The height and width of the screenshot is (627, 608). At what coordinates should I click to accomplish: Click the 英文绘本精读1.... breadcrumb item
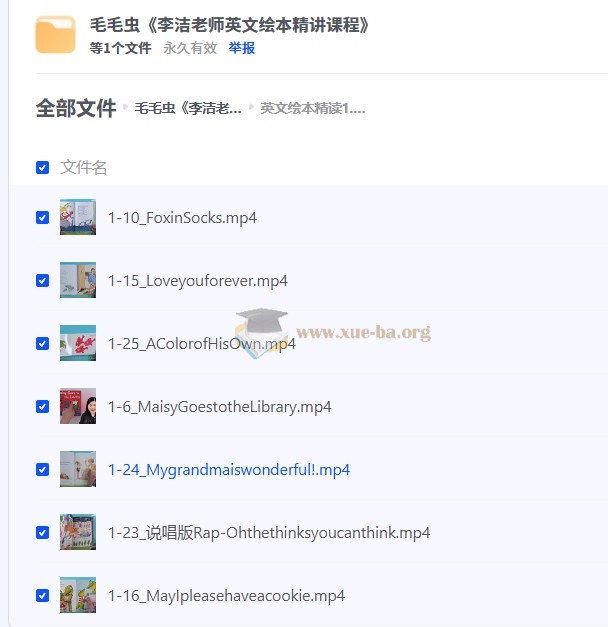(313, 108)
